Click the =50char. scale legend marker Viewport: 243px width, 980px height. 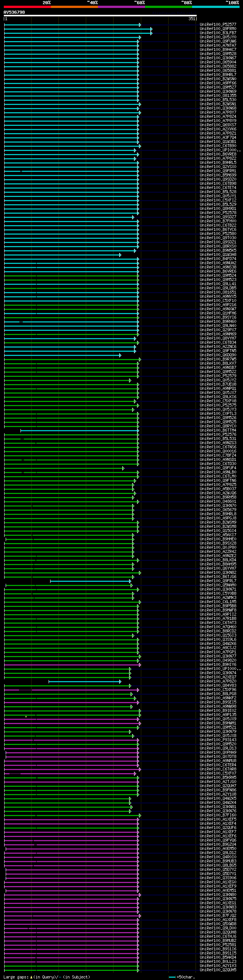[x=181, y=977]
